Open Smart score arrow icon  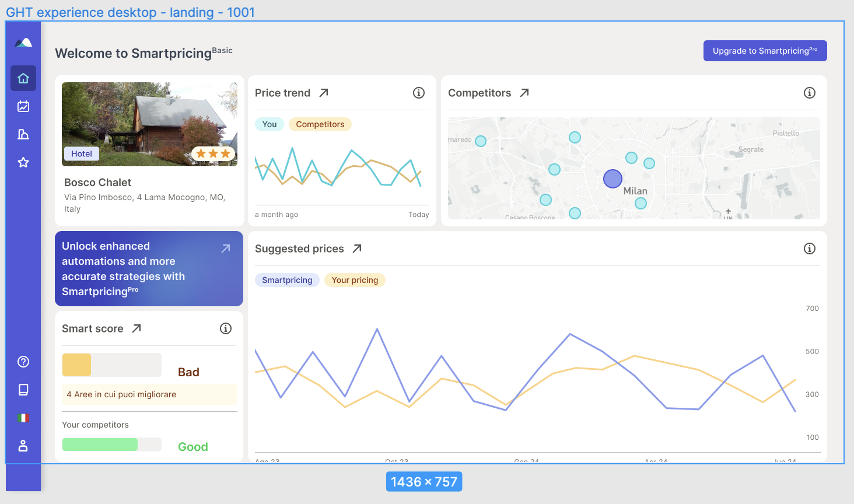click(136, 328)
